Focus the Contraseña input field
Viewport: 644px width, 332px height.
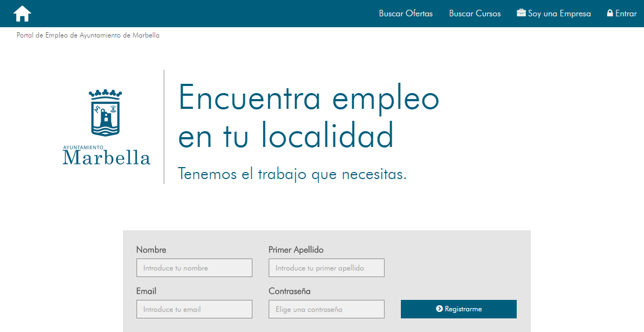(x=326, y=309)
